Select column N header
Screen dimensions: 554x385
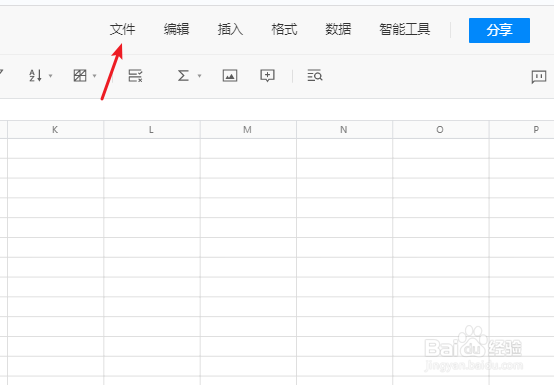[344, 130]
